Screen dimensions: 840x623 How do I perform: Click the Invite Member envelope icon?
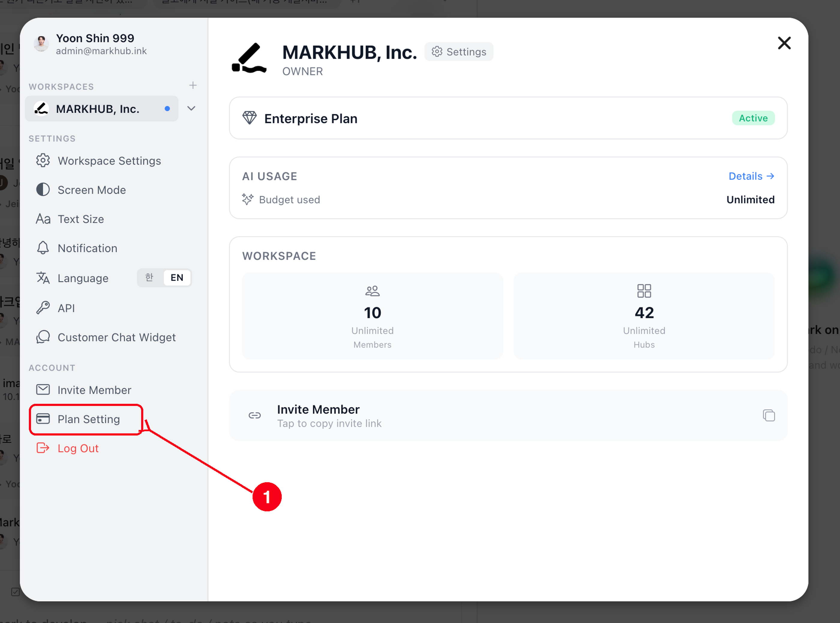[43, 390]
